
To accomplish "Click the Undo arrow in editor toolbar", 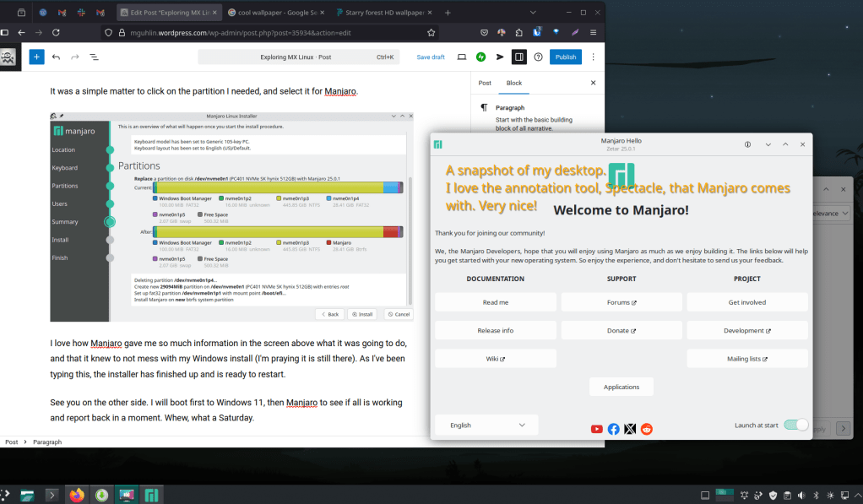I will (x=56, y=57).
